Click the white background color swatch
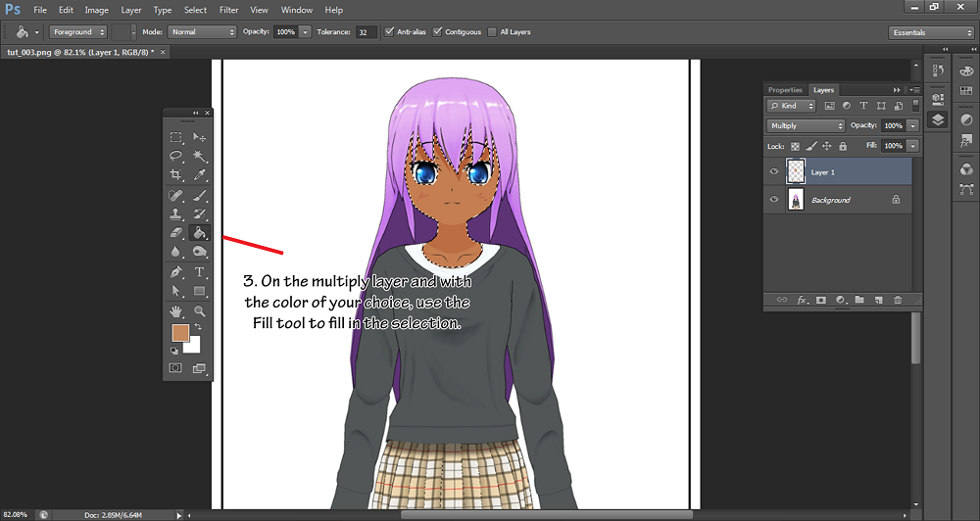 [x=194, y=348]
